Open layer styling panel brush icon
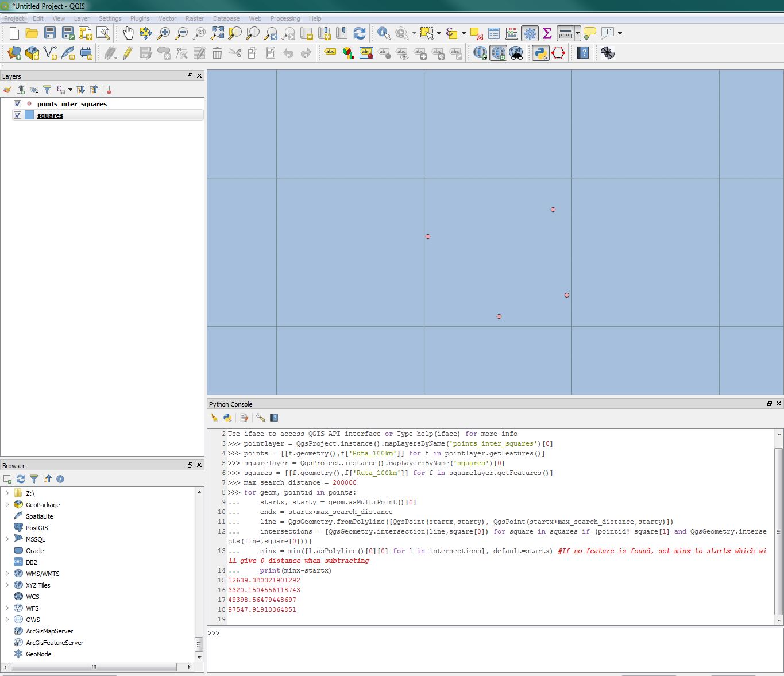784x676 pixels. click(7, 90)
